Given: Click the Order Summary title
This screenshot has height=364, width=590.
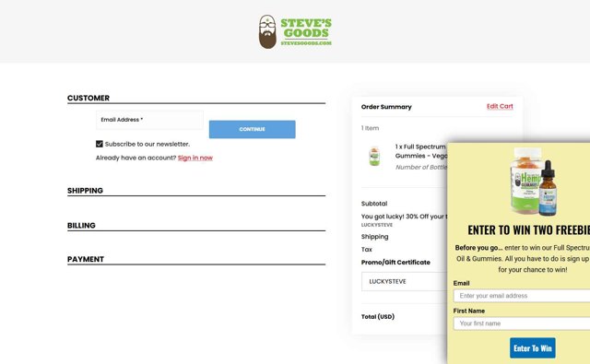Looking at the screenshot, I should [x=386, y=107].
